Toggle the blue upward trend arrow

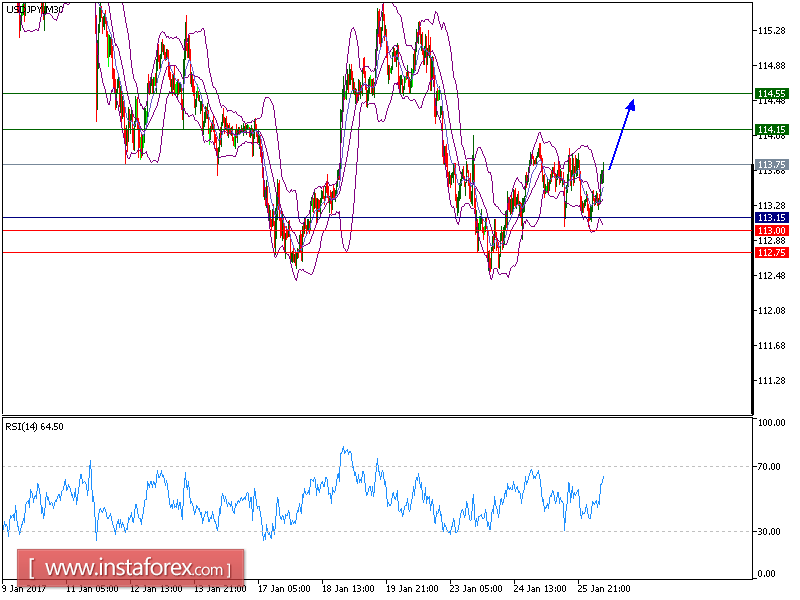(x=620, y=135)
